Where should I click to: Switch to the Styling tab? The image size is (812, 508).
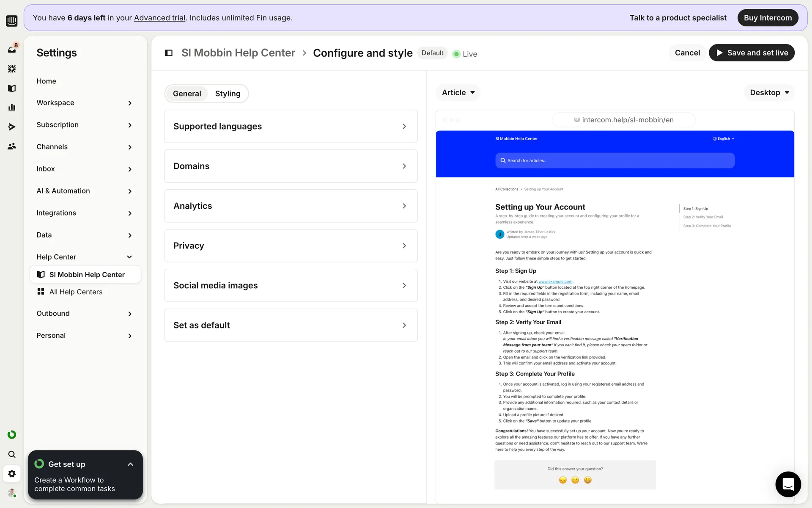click(228, 94)
